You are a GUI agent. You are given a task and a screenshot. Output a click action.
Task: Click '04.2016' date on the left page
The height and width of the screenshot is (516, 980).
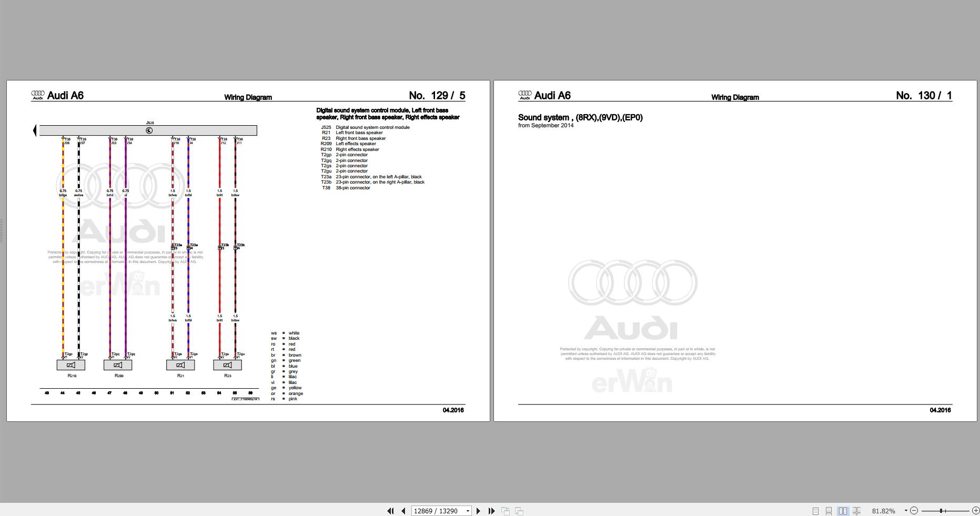[453, 410]
